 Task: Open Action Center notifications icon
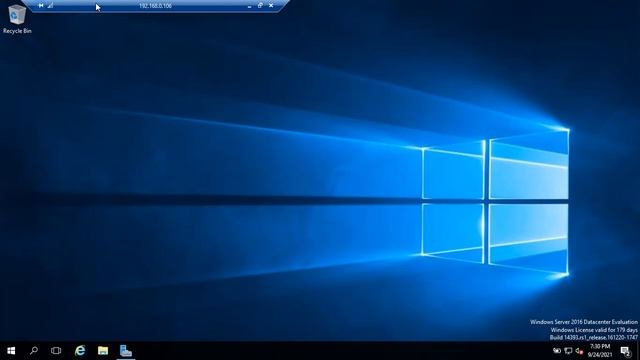click(x=625, y=351)
